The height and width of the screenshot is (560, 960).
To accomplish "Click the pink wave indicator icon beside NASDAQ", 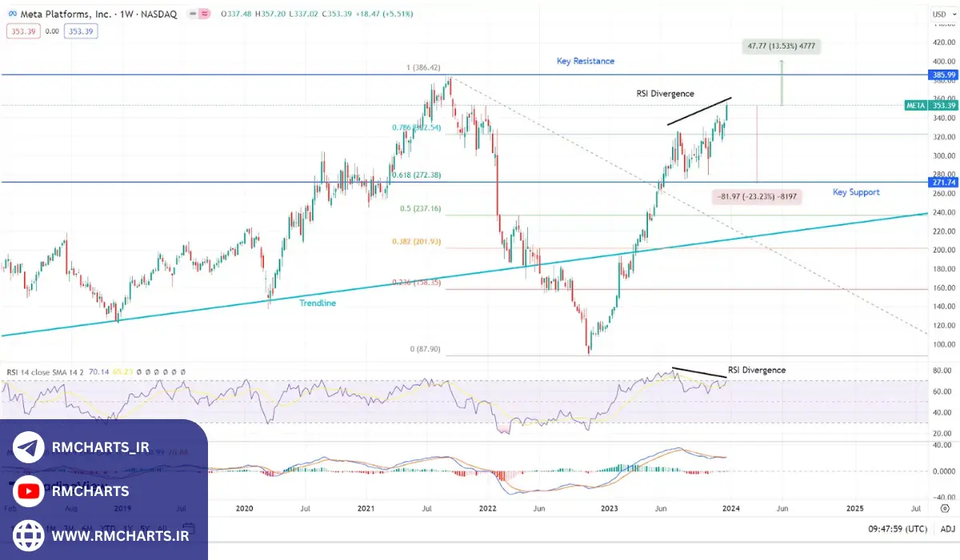I will pyautogui.click(x=205, y=14).
